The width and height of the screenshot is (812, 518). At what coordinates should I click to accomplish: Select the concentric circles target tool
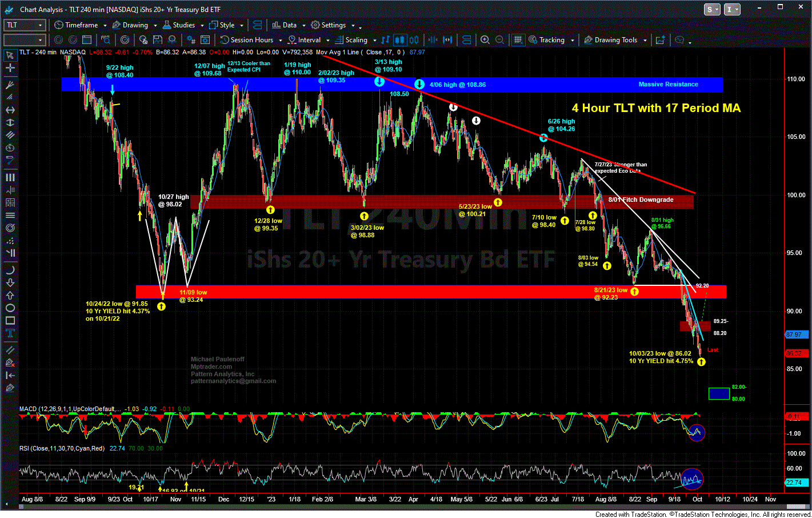click(10, 228)
